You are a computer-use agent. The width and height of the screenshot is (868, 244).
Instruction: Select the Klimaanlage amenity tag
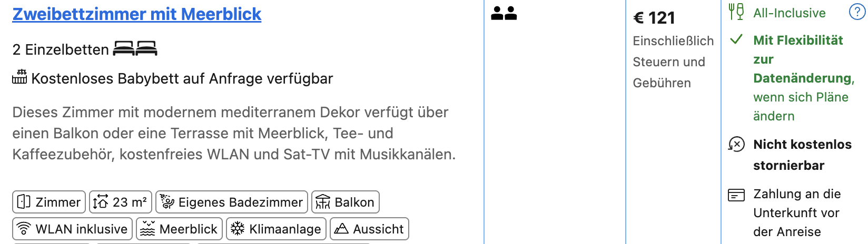coord(277,229)
